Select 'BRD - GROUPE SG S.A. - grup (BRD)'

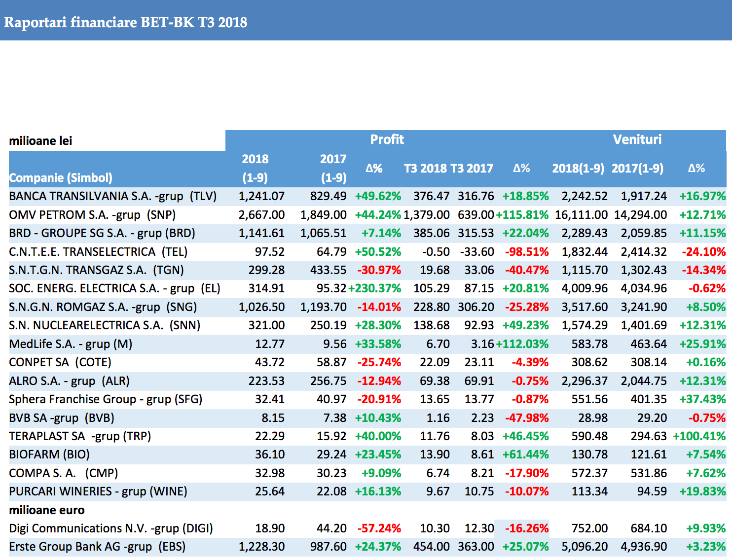102,233
